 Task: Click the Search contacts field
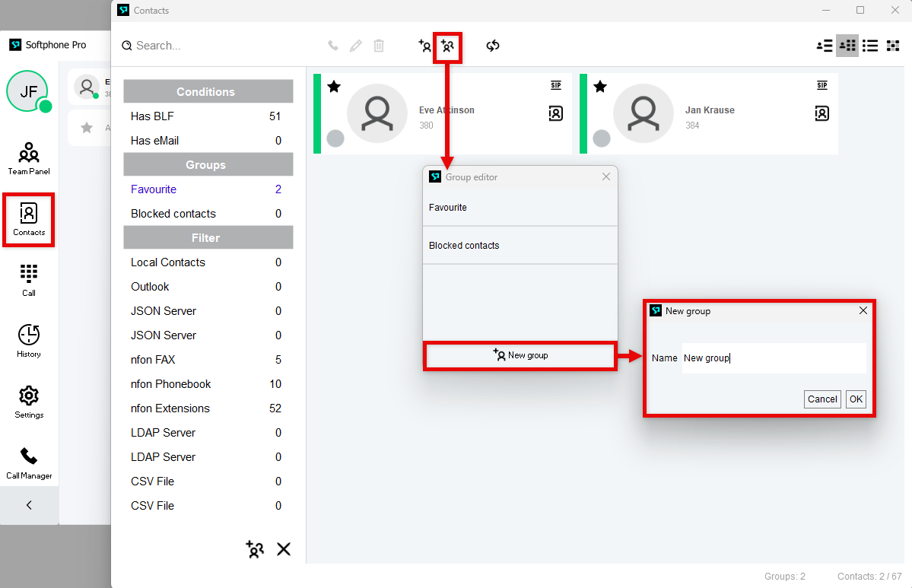pos(215,46)
